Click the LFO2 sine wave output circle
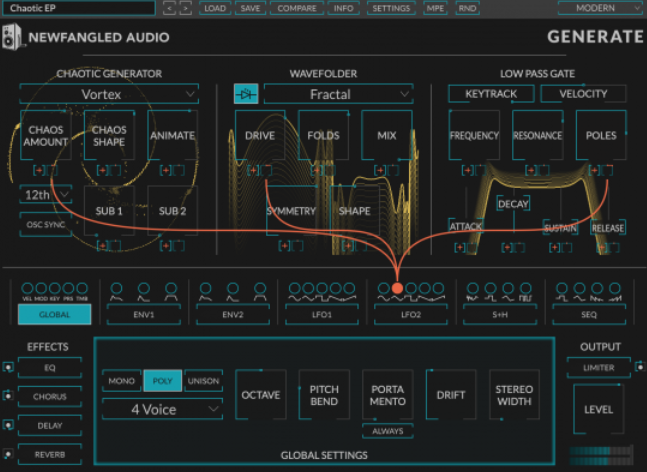The image size is (647, 472). pyautogui.click(x=384, y=288)
